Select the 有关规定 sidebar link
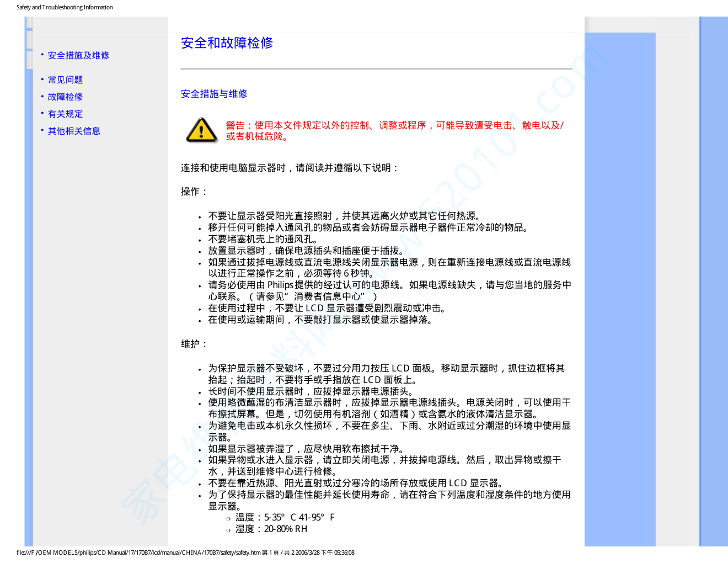 pyautogui.click(x=65, y=114)
